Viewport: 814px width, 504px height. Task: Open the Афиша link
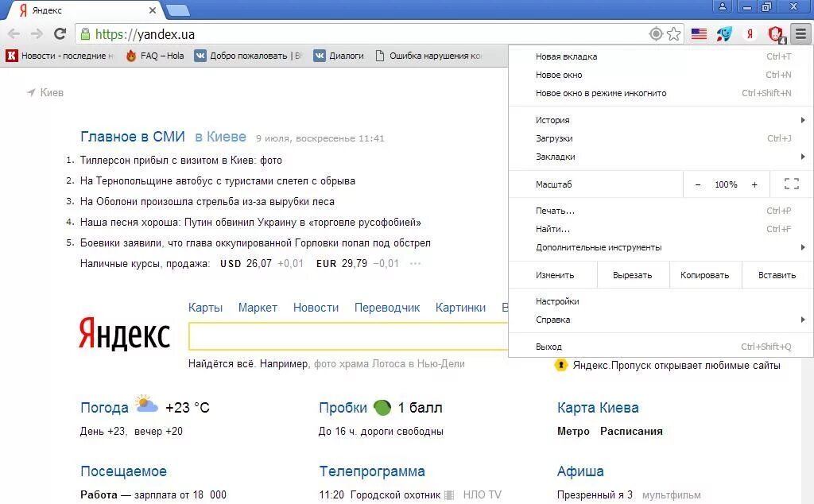pyautogui.click(x=580, y=471)
